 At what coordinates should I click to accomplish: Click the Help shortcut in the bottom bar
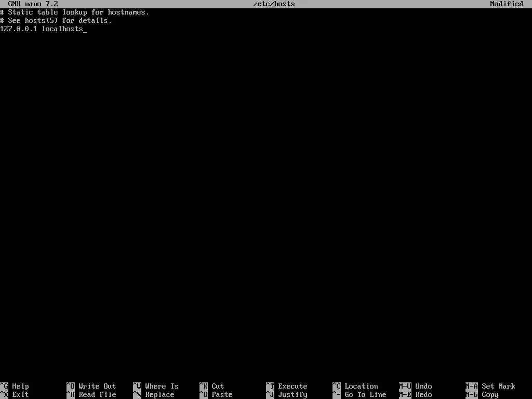click(x=15, y=386)
